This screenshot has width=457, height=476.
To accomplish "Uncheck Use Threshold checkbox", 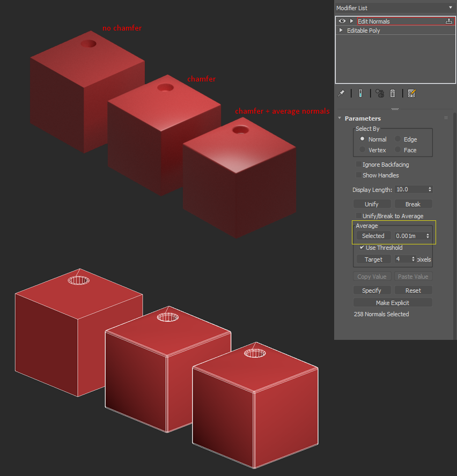I will [x=362, y=248].
